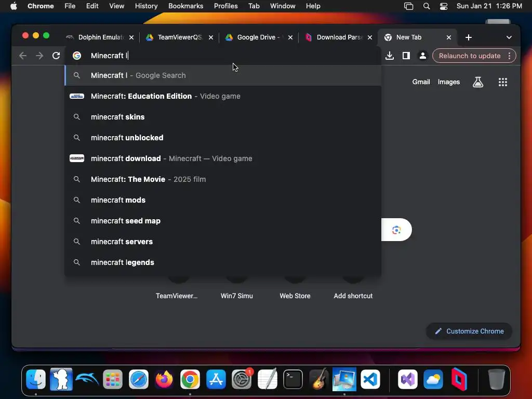
Task: Open the Chrome Downloads icon
Action: click(390, 56)
